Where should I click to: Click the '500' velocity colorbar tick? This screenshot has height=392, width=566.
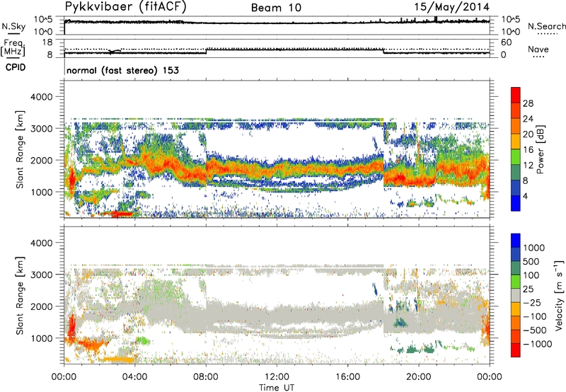point(531,262)
